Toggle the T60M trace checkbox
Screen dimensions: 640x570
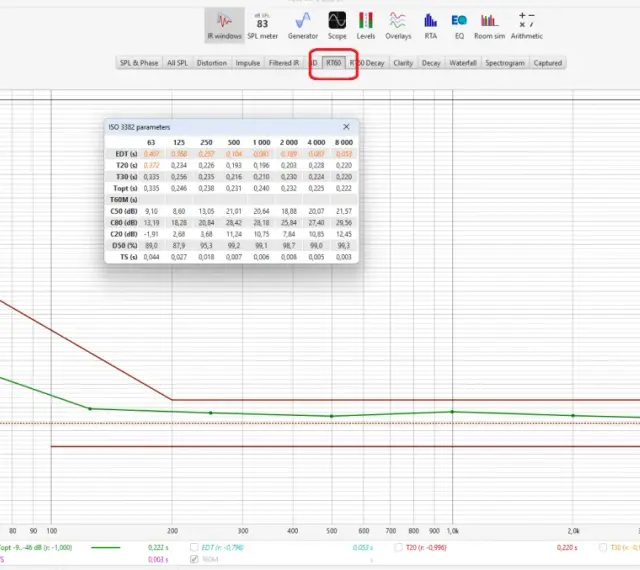[x=194, y=559]
